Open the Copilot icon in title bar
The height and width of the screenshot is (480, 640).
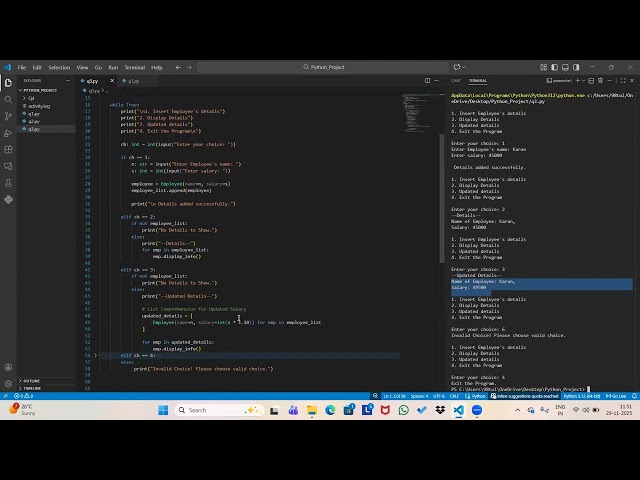point(457,67)
